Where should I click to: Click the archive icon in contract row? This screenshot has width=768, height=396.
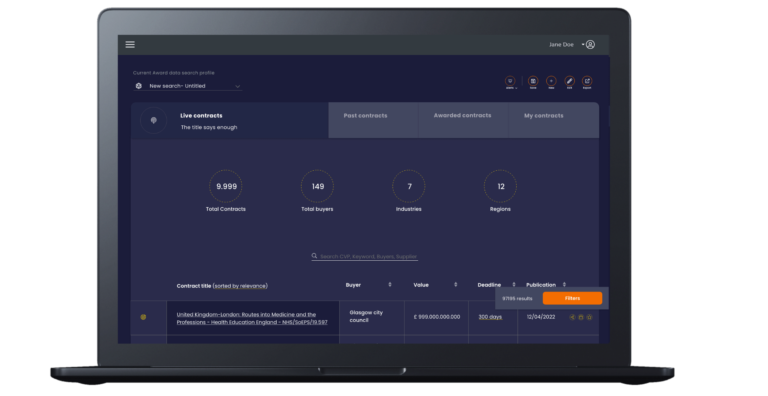pyautogui.click(x=581, y=317)
